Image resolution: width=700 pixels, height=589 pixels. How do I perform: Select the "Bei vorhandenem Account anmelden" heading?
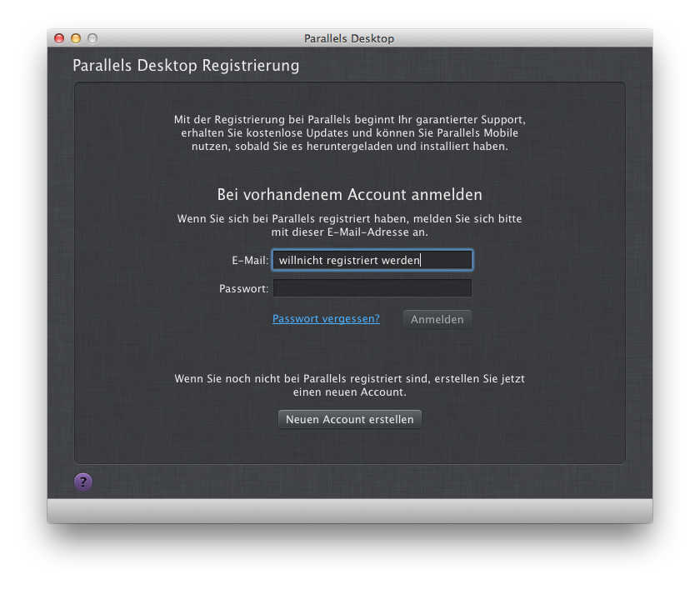(x=349, y=195)
